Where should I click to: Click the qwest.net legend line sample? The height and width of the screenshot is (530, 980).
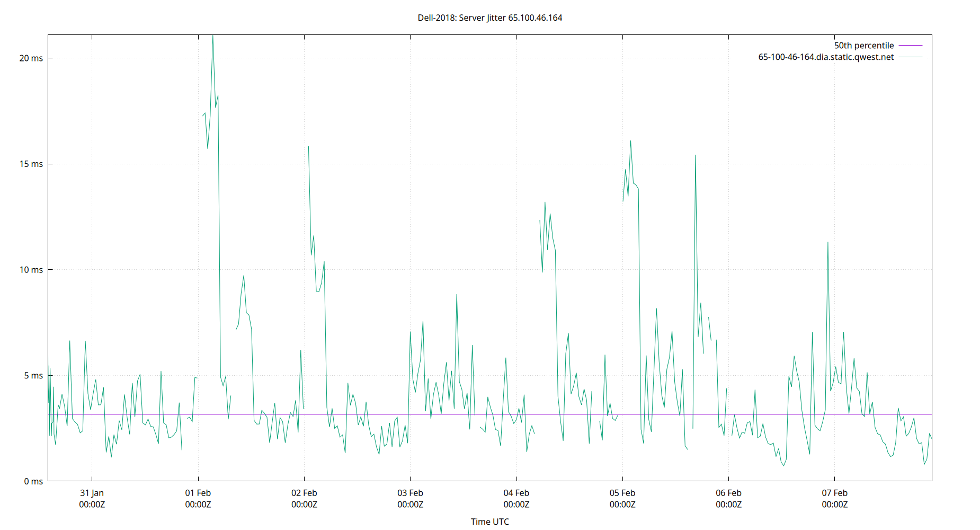(910, 57)
